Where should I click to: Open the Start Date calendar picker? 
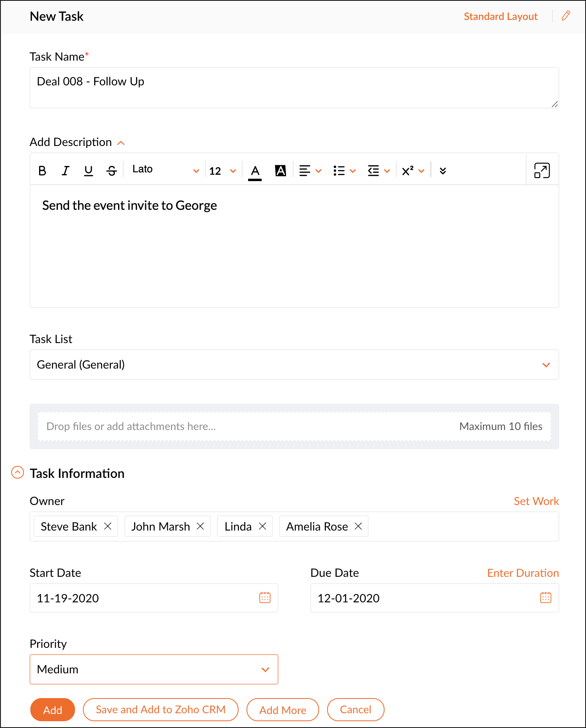coord(265,598)
